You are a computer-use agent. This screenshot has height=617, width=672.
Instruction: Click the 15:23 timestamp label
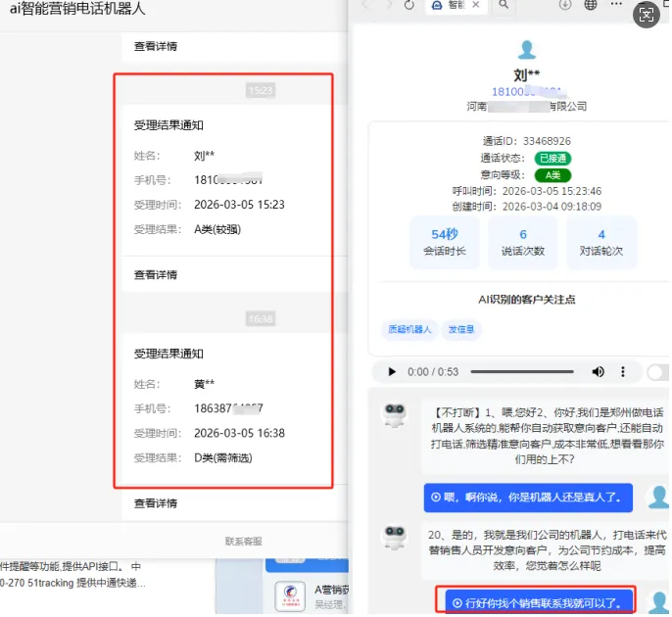[261, 90]
